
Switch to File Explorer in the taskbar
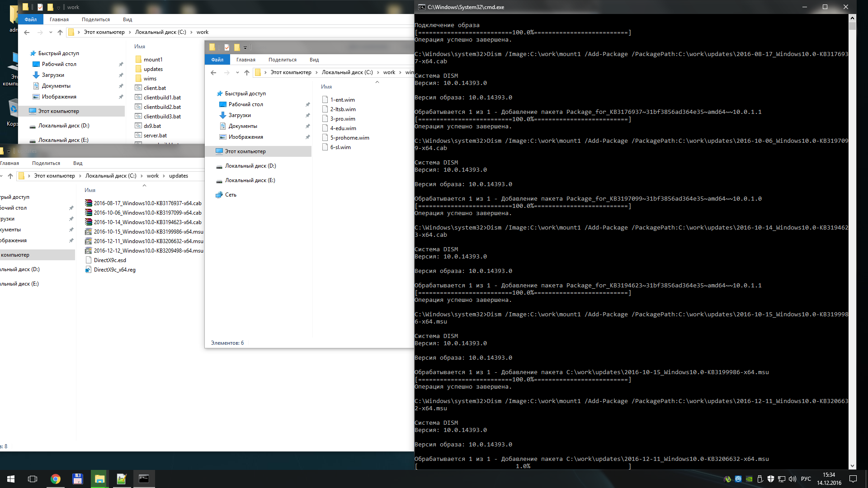99,479
